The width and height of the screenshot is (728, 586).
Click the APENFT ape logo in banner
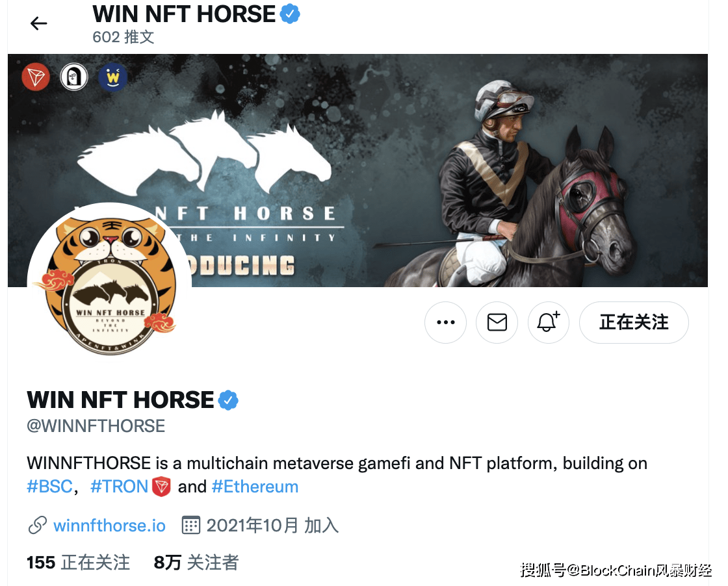[x=74, y=77]
